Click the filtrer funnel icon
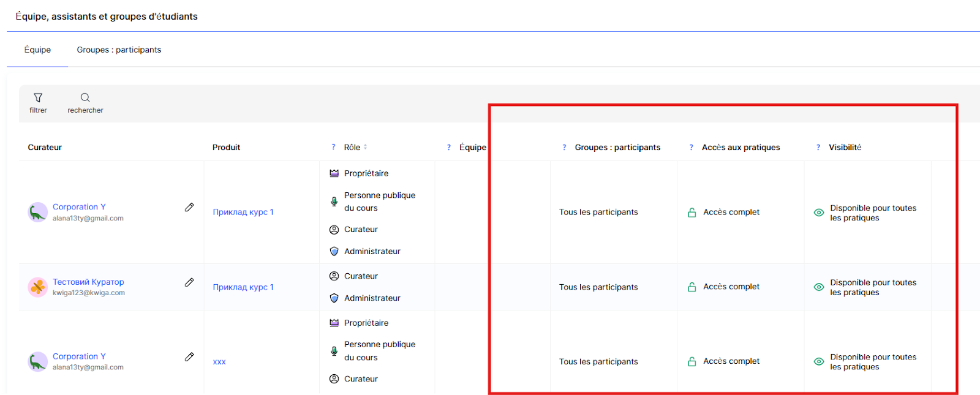This screenshot has width=980, height=395. [x=38, y=98]
